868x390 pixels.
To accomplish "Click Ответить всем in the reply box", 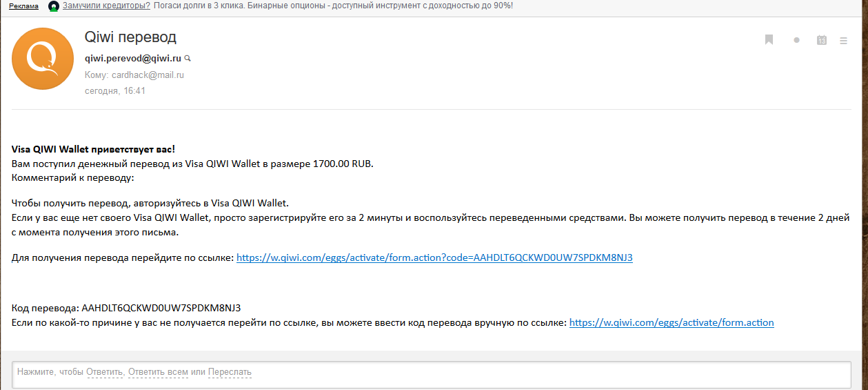I will coord(158,372).
